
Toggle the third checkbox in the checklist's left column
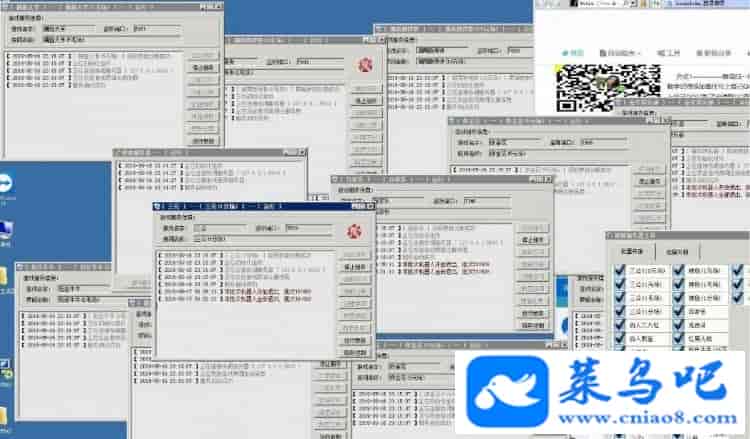[x=620, y=297]
